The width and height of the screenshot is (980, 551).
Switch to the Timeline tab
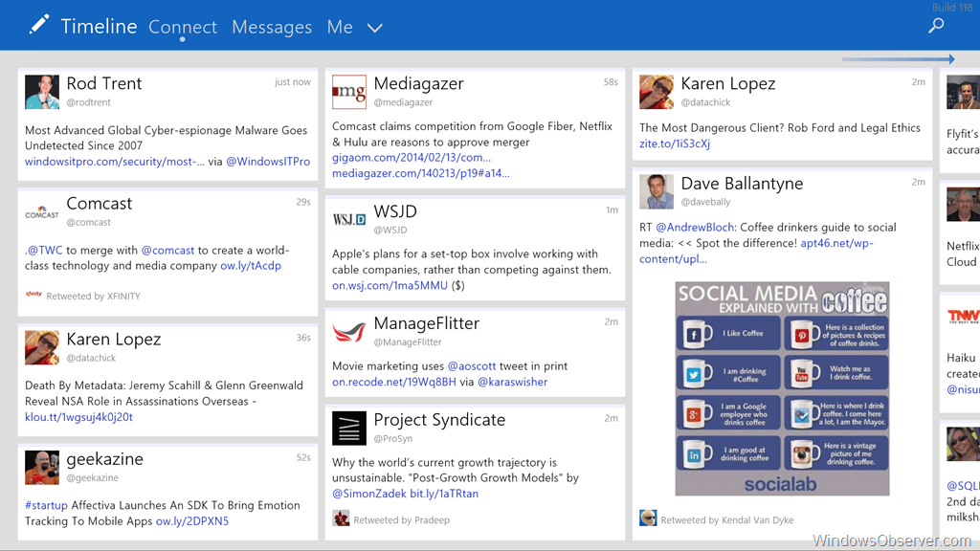pyautogui.click(x=99, y=26)
